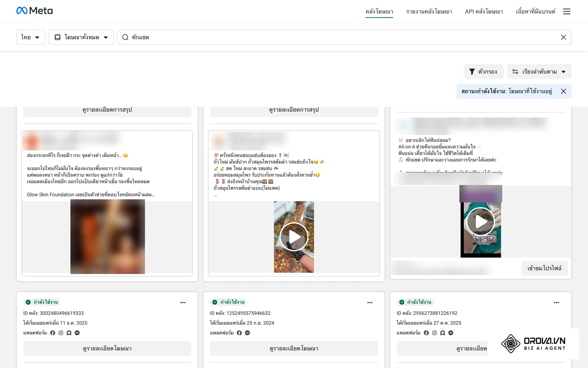Open the blurred Glow Skin Foundation image

[x=108, y=237]
